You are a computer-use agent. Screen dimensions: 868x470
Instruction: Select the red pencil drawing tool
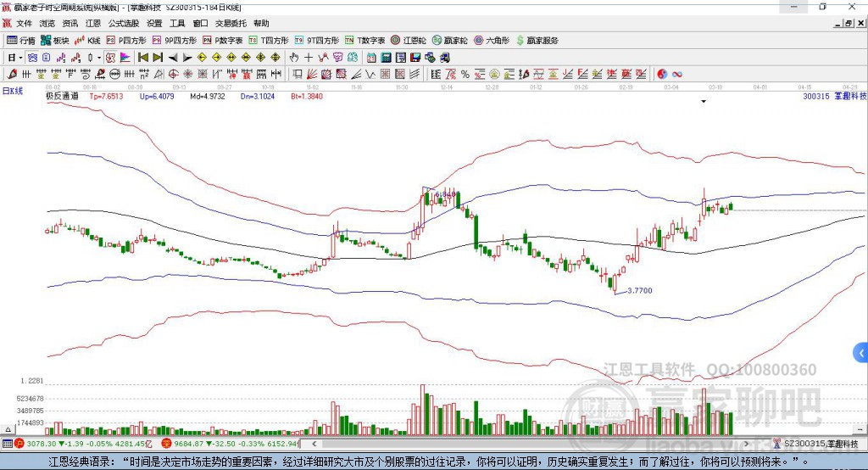click(12, 75)
